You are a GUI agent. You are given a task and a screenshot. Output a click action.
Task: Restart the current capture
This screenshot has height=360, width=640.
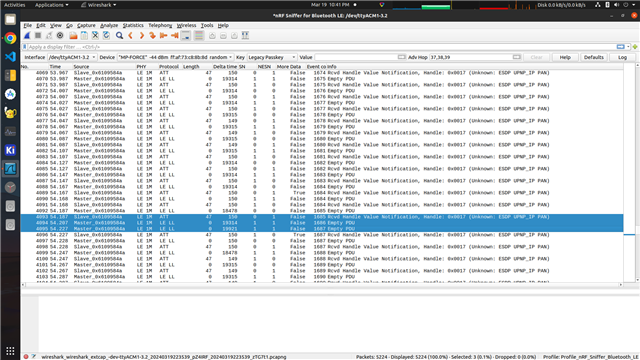click(x=49, y=36)
